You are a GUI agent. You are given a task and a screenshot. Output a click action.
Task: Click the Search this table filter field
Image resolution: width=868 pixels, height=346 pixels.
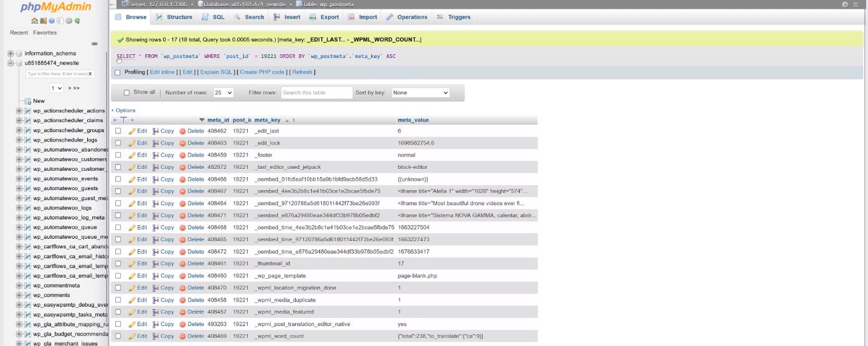(x=316, y=92)
